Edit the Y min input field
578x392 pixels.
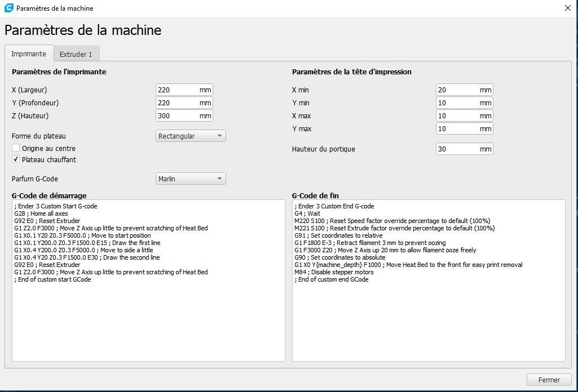pyautogui.click(x=464, y=103)
